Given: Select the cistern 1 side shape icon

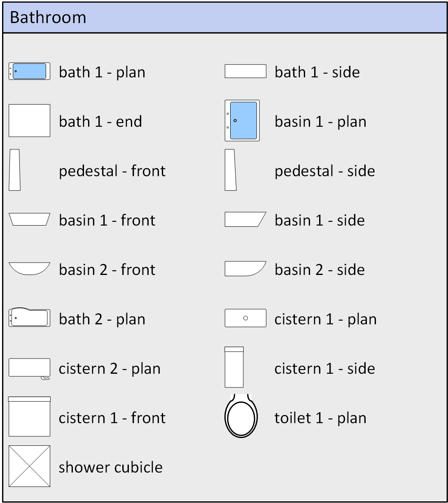Looking at the screenshot, I should point(234,367).
